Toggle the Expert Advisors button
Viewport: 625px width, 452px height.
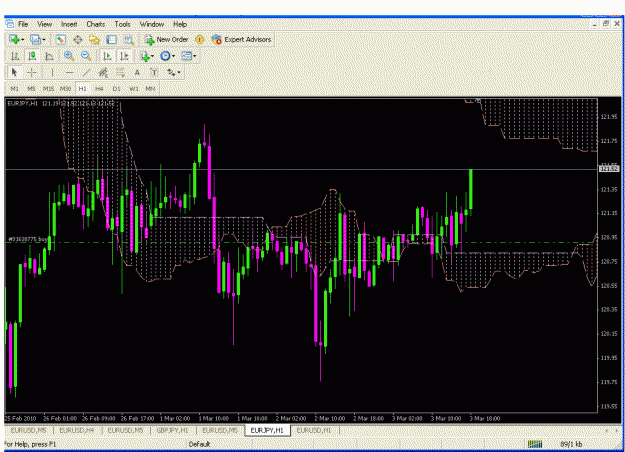pos(242,39)
